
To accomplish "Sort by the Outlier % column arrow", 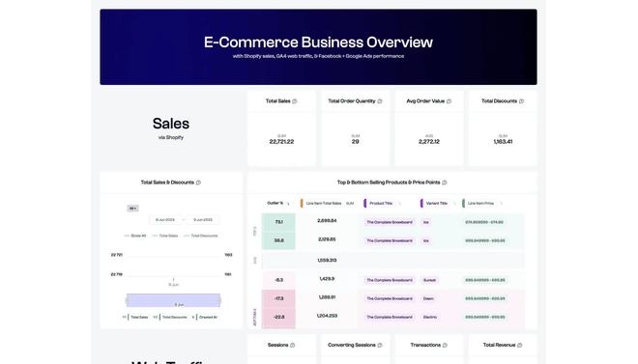I will (288, 204).
